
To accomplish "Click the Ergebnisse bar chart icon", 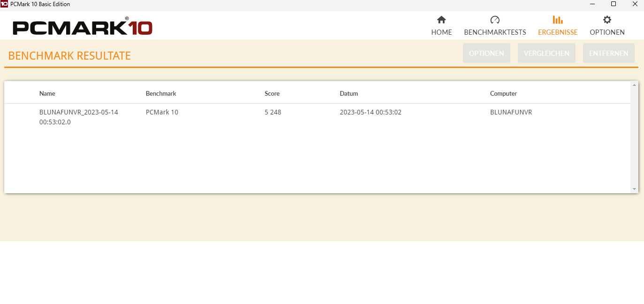I will [x=558, y=20].
